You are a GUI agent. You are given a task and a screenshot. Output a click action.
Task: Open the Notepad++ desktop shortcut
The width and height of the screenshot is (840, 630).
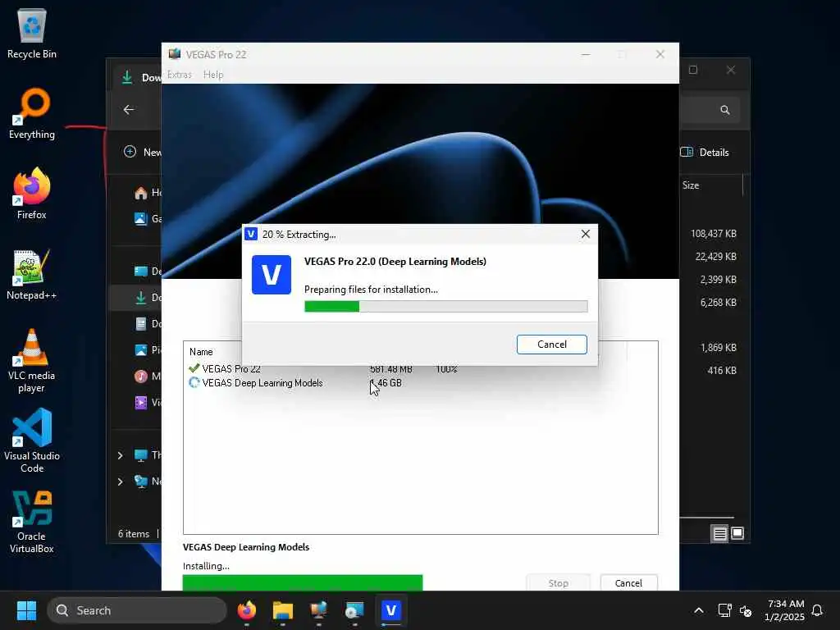click(x=32, y=275)
